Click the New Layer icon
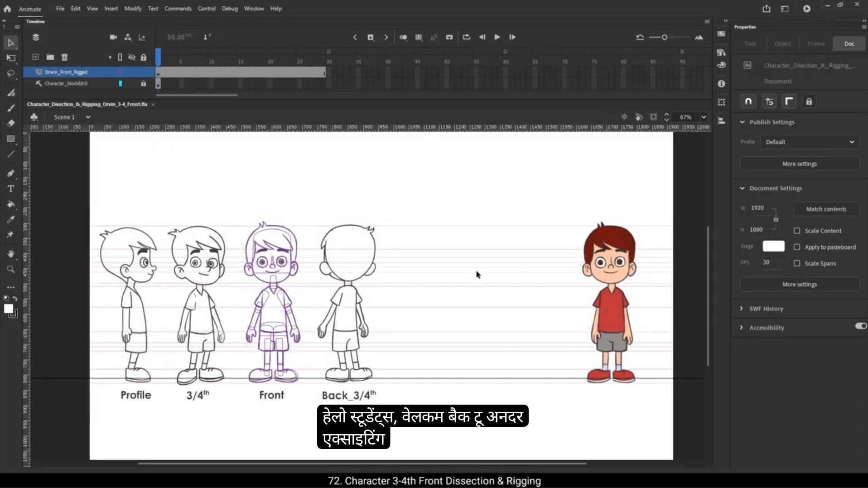The height and width of the screenshot is (488, 868). point(35,57)
